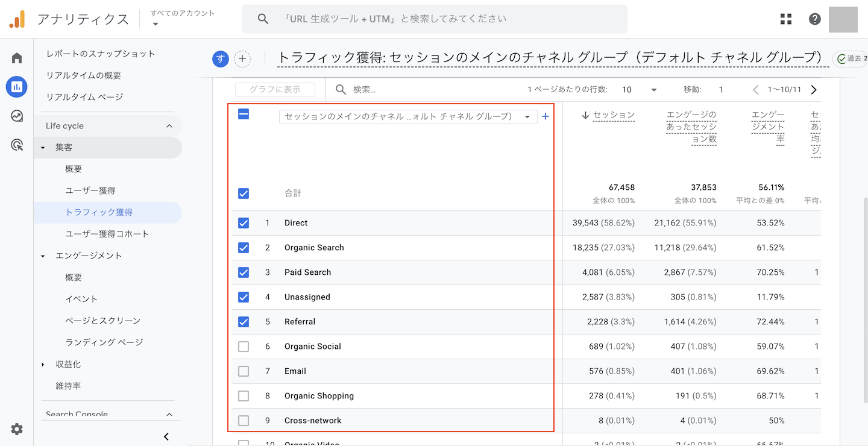
Task: Click the blue plus to add dimension
Action: pyautogui.click(x=546, y=116)
